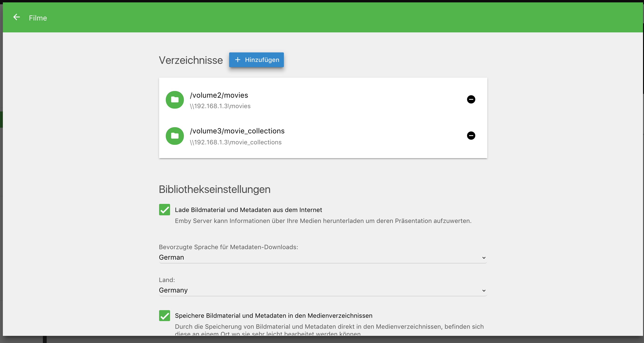Go back using the arrow beside Filme
This screenshot has width=644, height=343.
[16, 17]
